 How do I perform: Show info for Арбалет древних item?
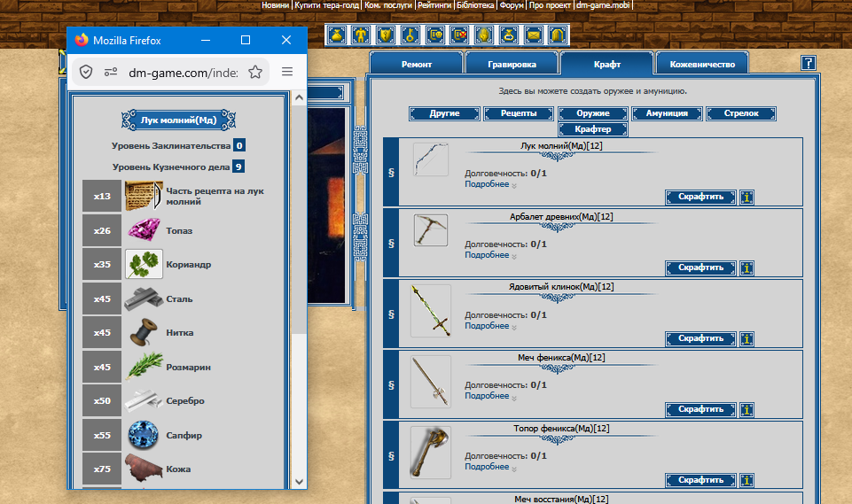point(747,268)
